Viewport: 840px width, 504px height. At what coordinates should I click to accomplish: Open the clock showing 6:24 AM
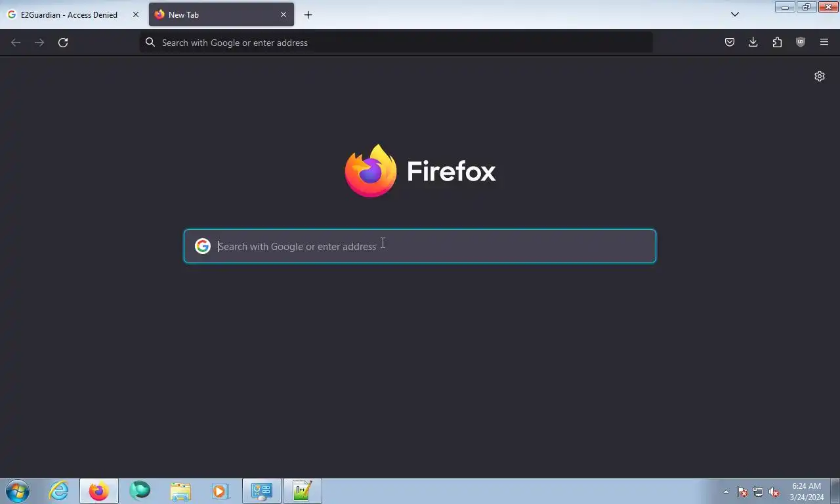pos(807,492)
